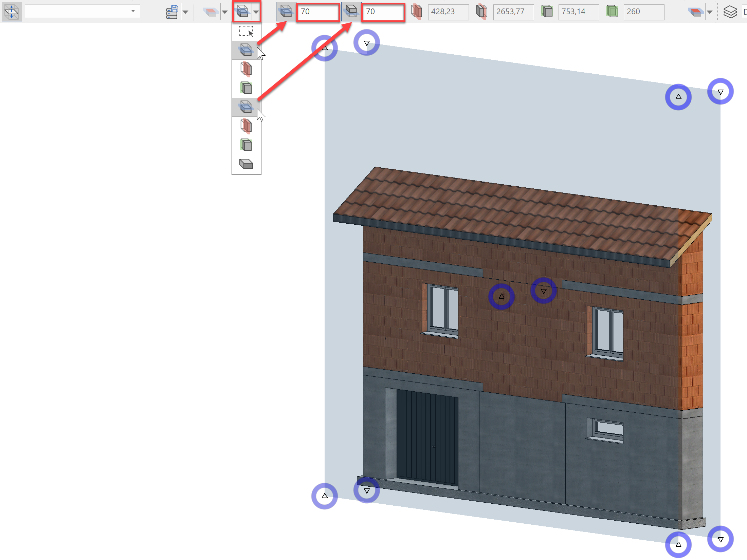Select the dashed rectangle selection tool in dropdown list
The height and width of the screenshot is (560, 747).
(246, 31)
